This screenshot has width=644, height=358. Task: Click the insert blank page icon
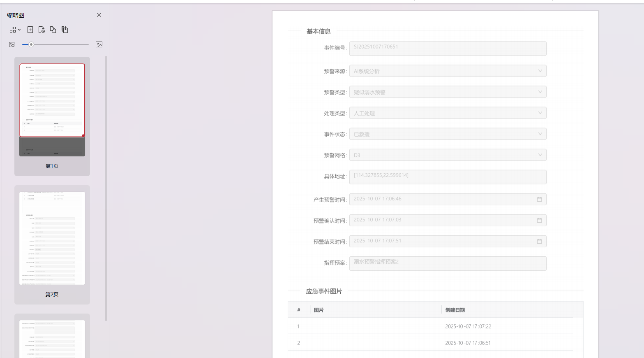(30, 30)
